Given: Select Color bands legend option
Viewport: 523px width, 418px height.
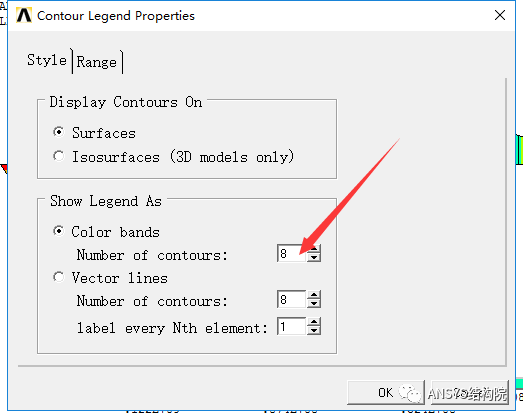Looking at the screenshot, I should tap(59, 231).
